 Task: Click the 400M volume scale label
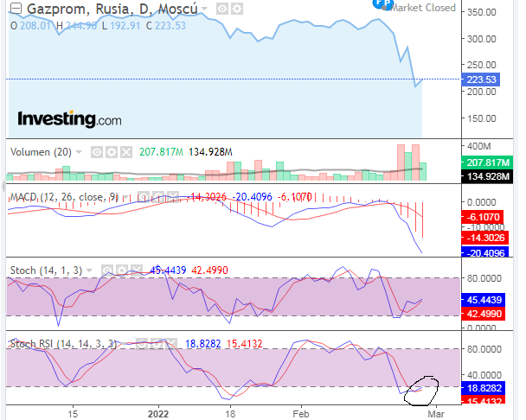click(x=479, y=146)
